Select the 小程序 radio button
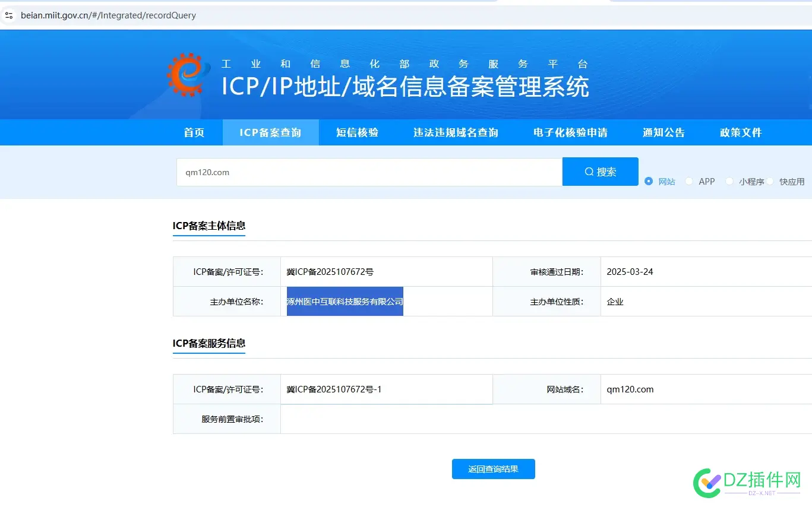The width and height of the screenshot is (812, 507). coord(729,182)
